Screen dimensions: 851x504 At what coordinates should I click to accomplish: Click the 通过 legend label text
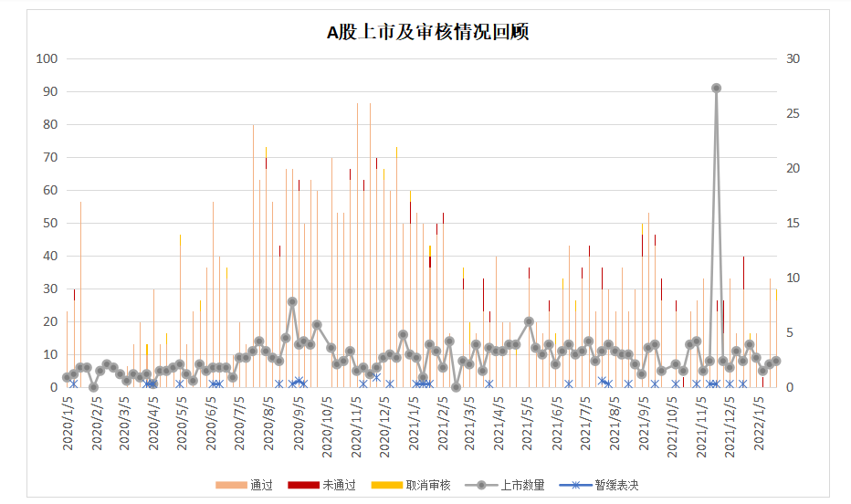261,485
